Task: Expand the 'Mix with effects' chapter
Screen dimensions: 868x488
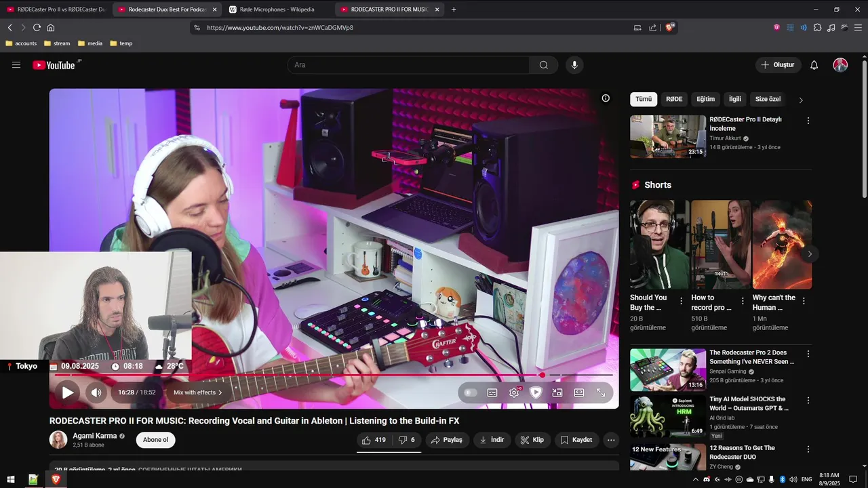Action: click(x=198, y=392)
